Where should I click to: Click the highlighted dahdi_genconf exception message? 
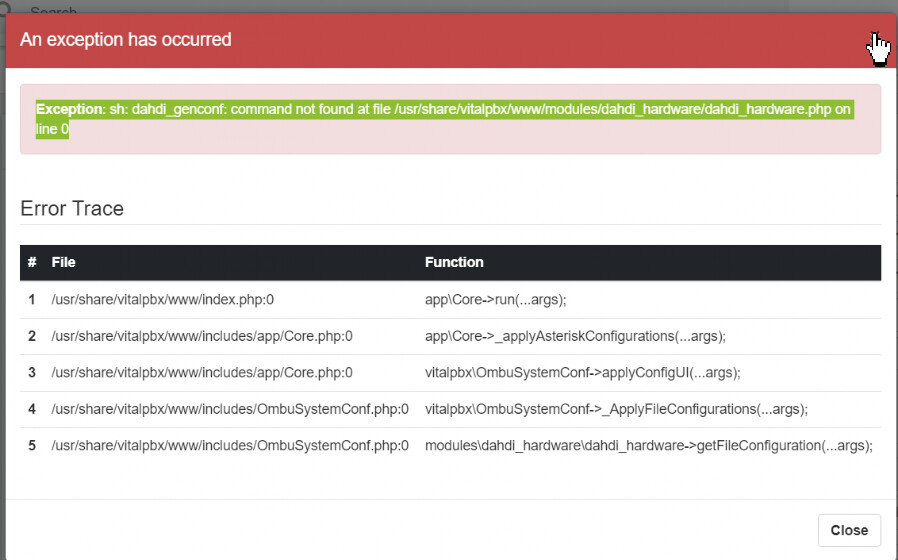point(444,119)
